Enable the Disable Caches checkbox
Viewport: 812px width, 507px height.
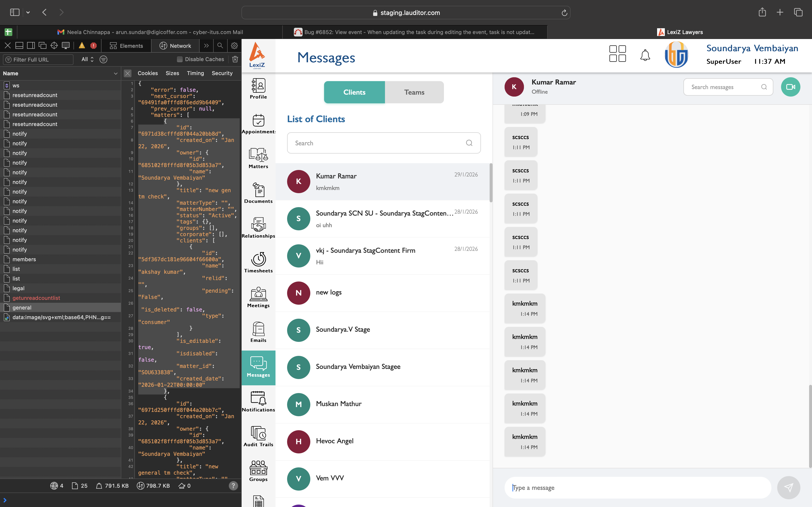click(180, 59)
